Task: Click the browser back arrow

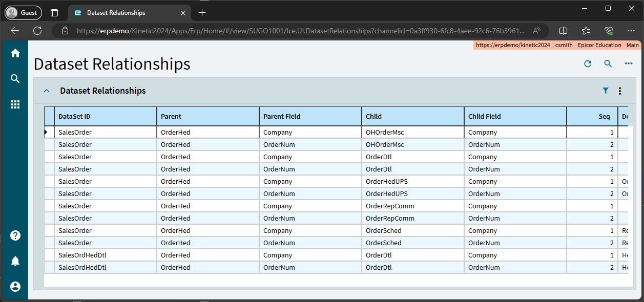Action: point(15,31)
